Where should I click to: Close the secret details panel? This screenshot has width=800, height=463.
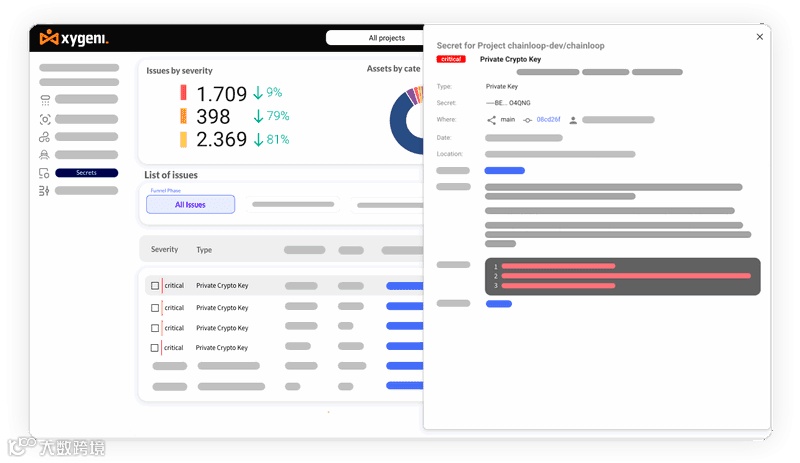coord(760,37)
